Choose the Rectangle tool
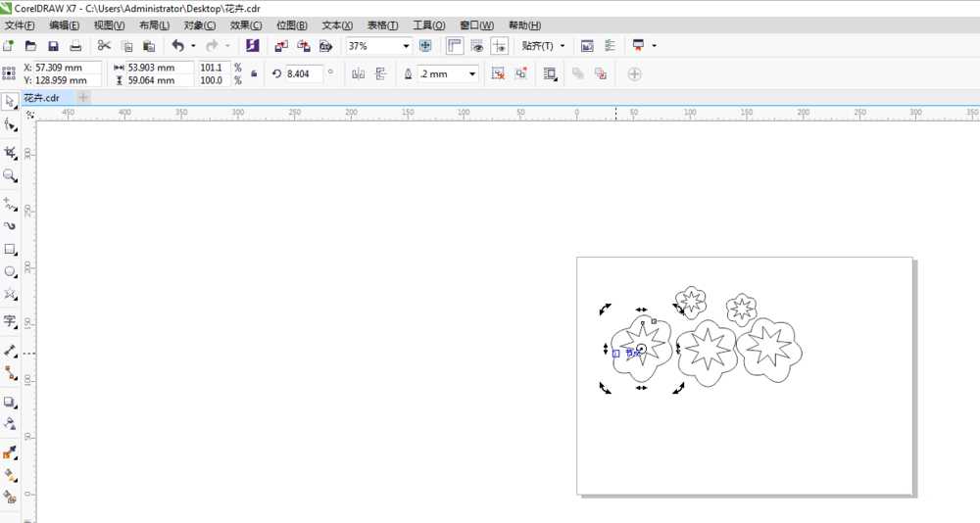The width and height of the screenshot is (980, 523). click(10, 250)
